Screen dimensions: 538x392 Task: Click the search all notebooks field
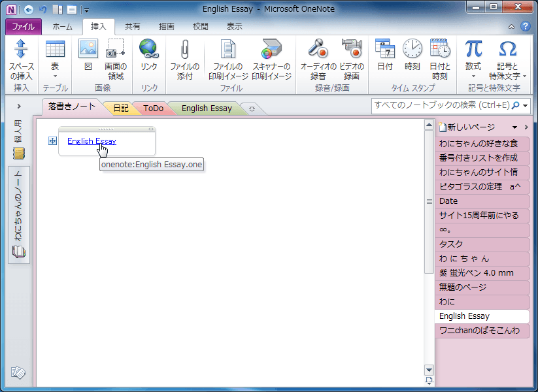click(442, 105)
